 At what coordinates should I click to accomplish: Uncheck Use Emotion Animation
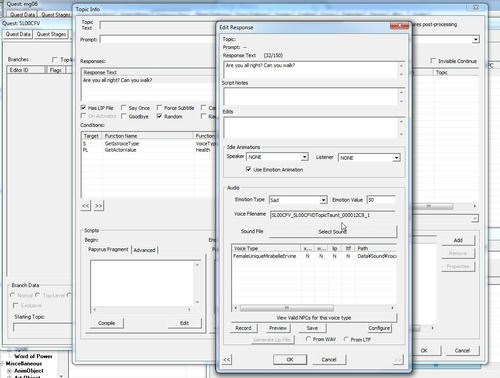tap(248, 169)
